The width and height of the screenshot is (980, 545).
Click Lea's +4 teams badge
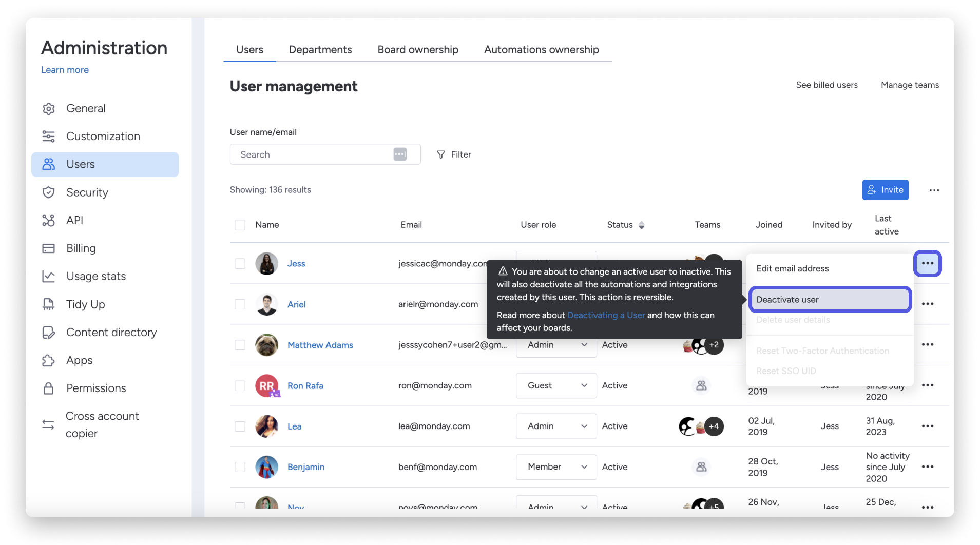click(714, 426)
